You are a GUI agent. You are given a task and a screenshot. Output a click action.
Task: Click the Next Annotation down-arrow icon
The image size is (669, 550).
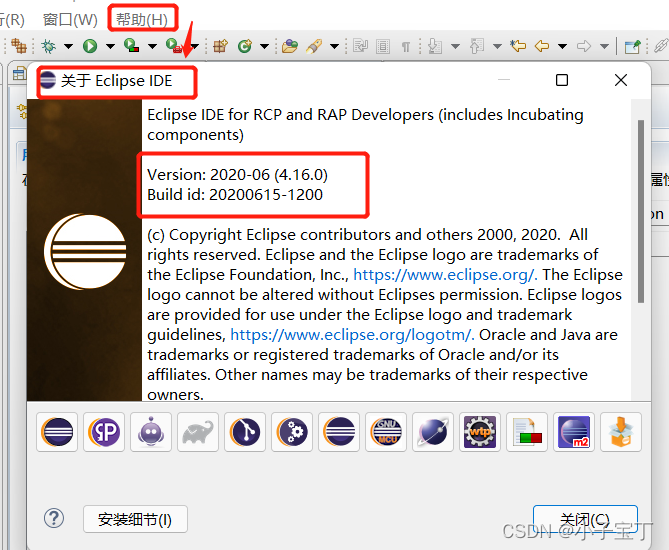[x=435, y=46]
